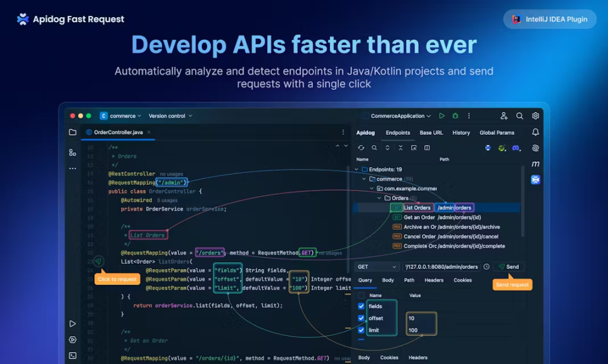The width and height of the screenshot is (608, 364).
Task: Select the Archive an Order endpoint row
Action: [x=437, y=227]
